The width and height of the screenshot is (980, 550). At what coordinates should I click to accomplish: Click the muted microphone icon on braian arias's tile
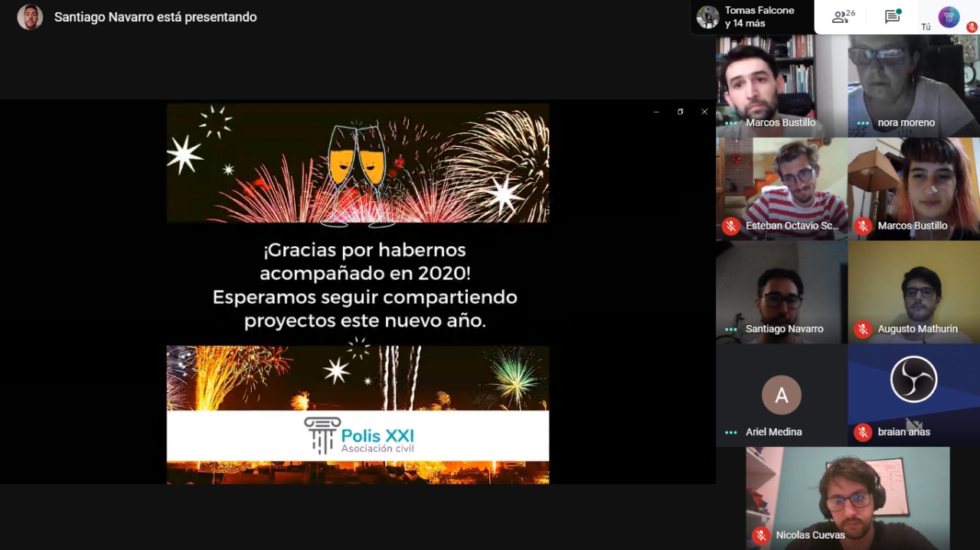[x=863, y=432]
